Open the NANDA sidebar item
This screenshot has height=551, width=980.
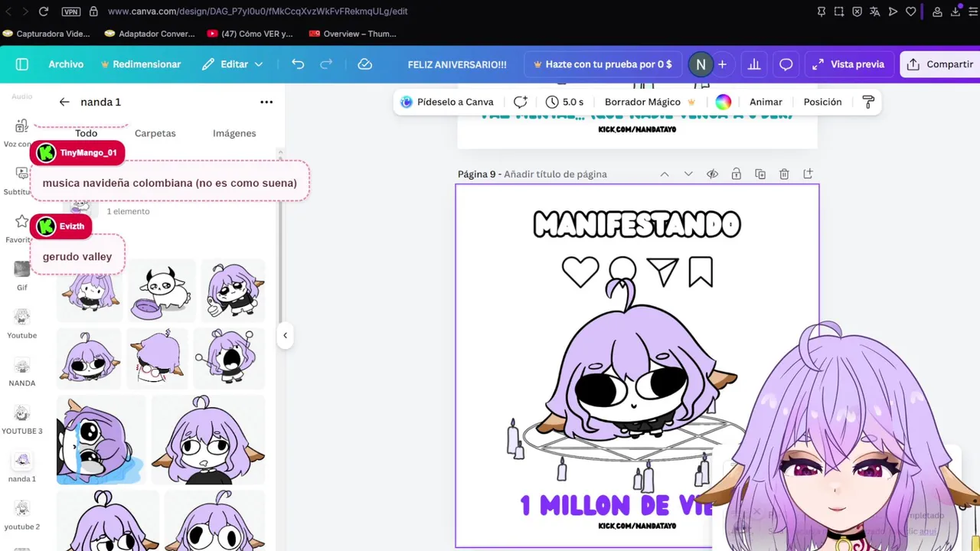click(x=22, y=371)
